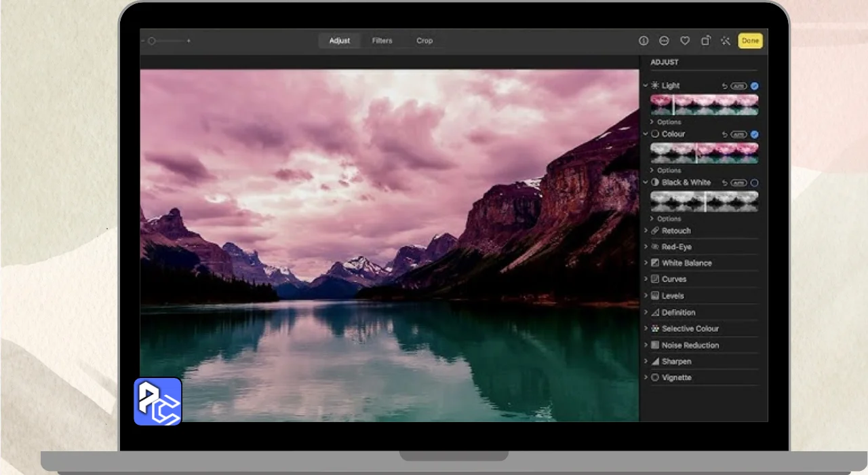Click the Retouch bandage icon
Image resolution: width=868 pixels, height=475 pixels.
655,231
